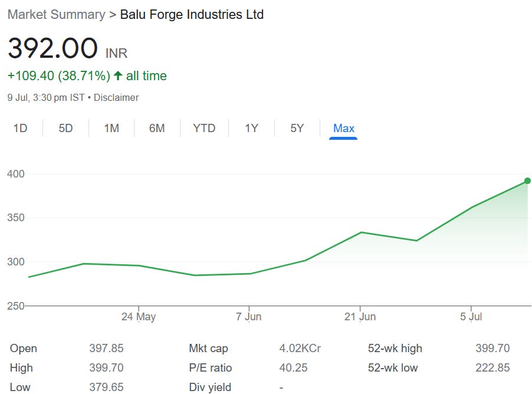Click the 52-wk high value 399.70
532x394 pixels.
tap(492, 348)
